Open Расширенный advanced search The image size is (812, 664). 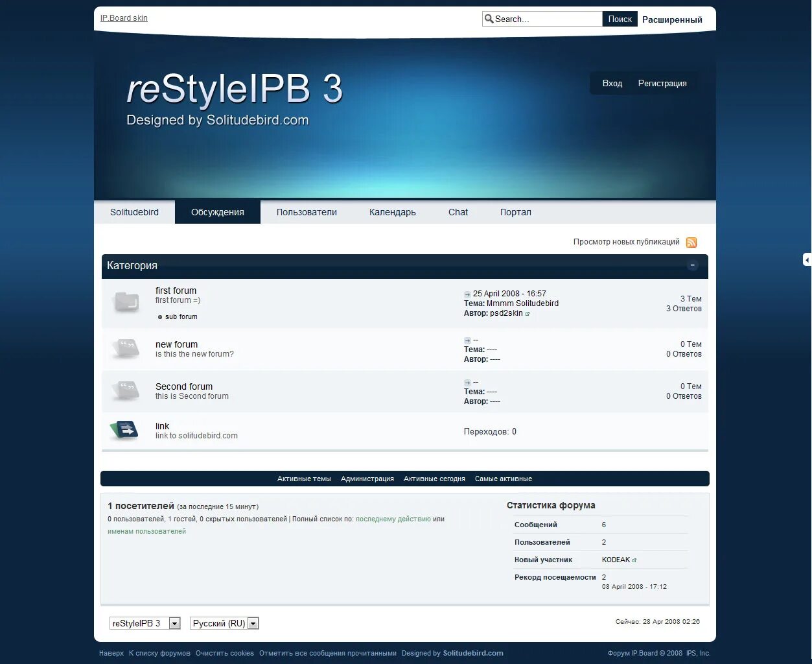point(672,20)
